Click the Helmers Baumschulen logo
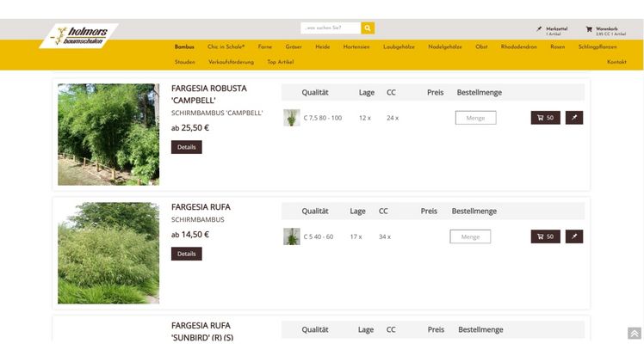Screen dimensions: 644x362 pos(77,36)
